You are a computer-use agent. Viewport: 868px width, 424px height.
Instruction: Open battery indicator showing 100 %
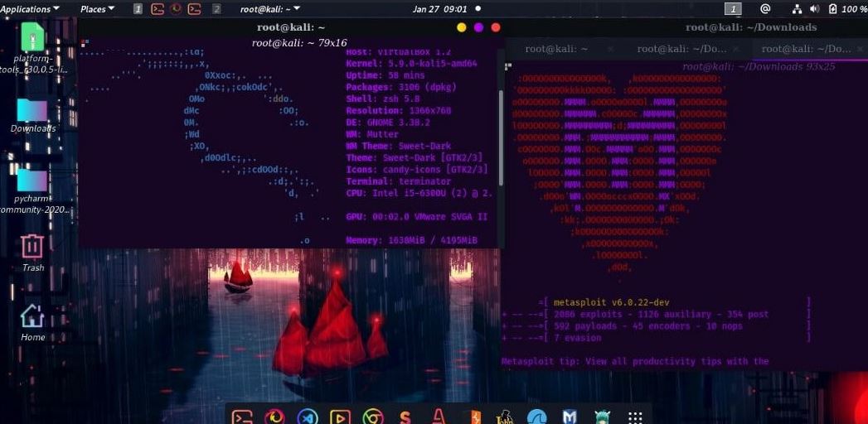(x=847, y=9)
